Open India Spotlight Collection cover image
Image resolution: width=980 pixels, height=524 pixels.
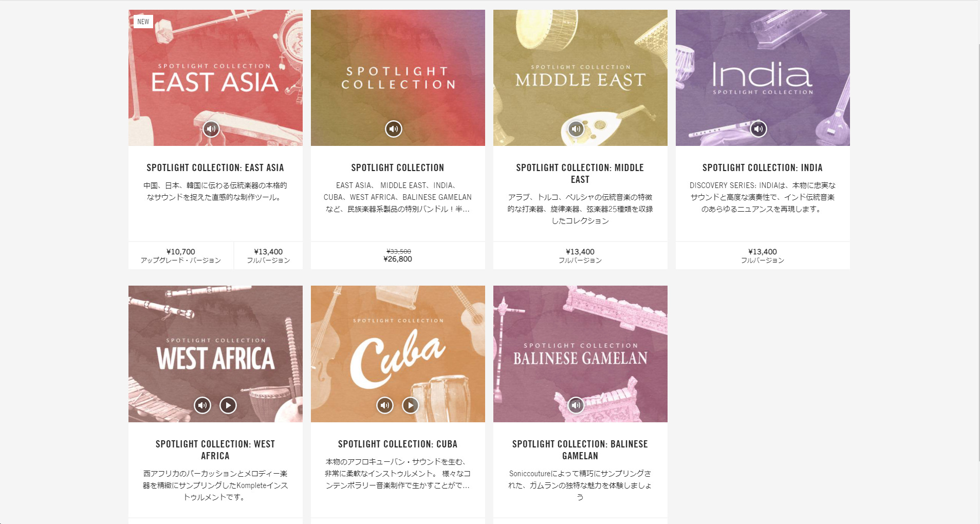coord(763,78)
